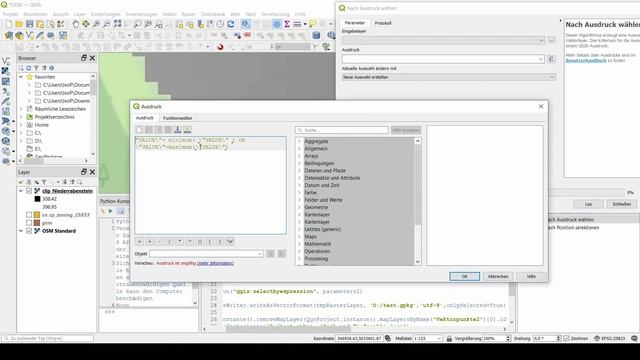
Task: Expand the Geometrie function group
Action: coord(300,207)
